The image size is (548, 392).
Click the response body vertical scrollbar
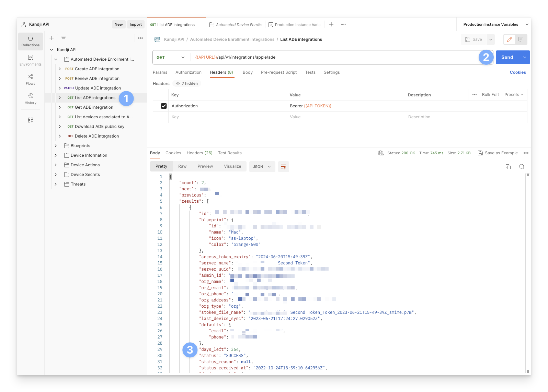pyautogui.click(x=528, y=273)
